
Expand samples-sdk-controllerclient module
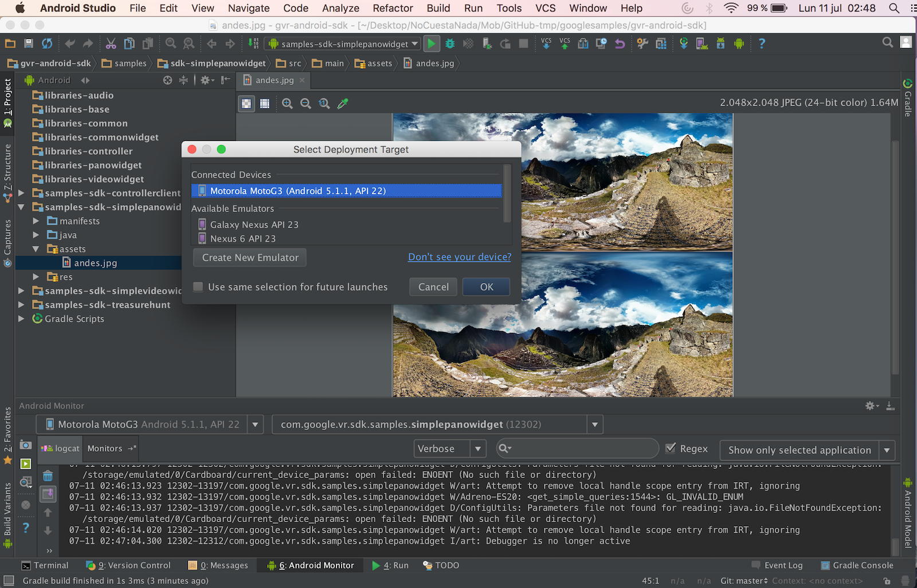(x=21, y=193)
